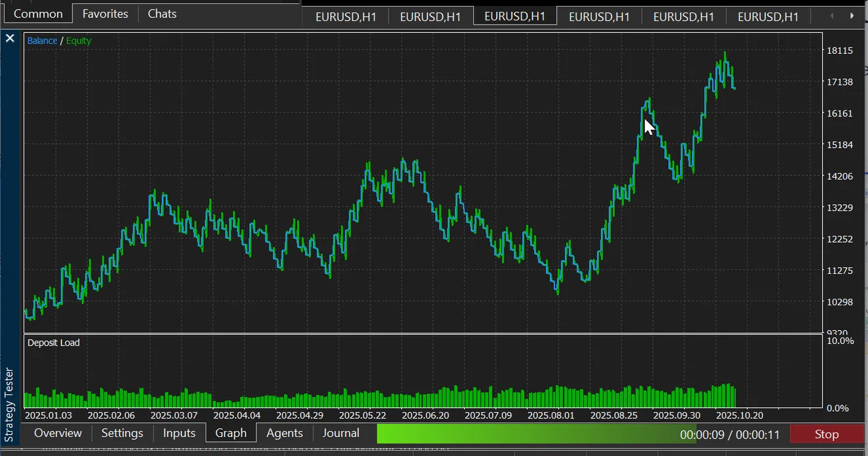This screenshot has width=868, height=456.
Task: Go to the Settings tab
Action: click(122, 433)
